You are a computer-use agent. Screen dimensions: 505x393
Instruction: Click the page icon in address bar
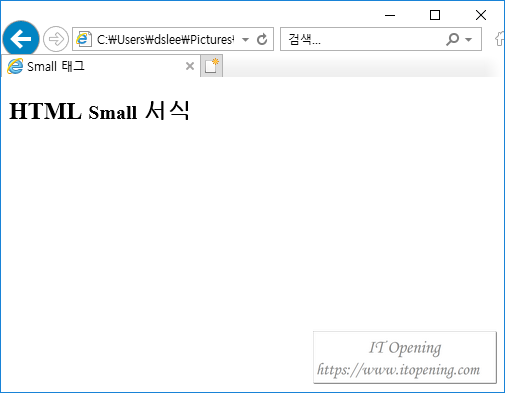83,39
